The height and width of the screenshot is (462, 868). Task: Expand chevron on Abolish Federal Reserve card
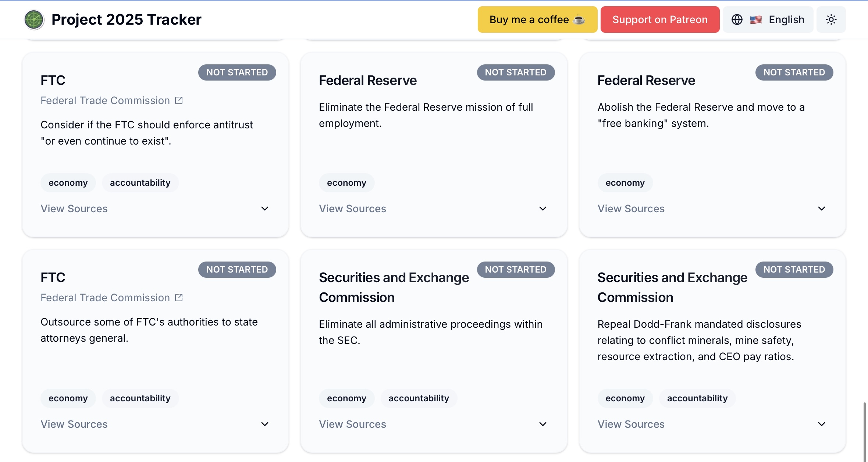click(x=821, y=209)
